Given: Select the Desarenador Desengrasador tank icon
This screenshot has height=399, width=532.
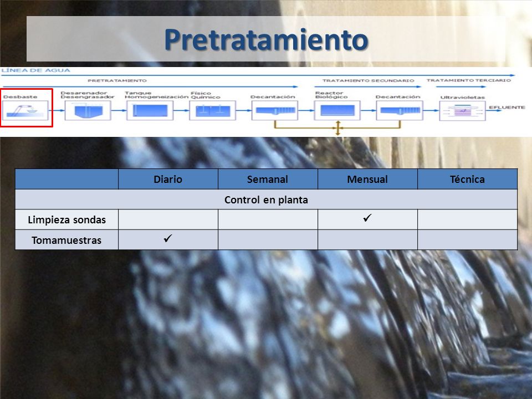Looking at the screenshot, I should [88, 110].
